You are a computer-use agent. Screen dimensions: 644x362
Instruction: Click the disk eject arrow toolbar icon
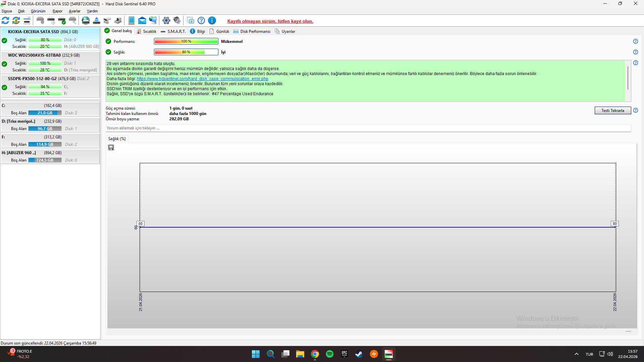(x=97, y=21)
